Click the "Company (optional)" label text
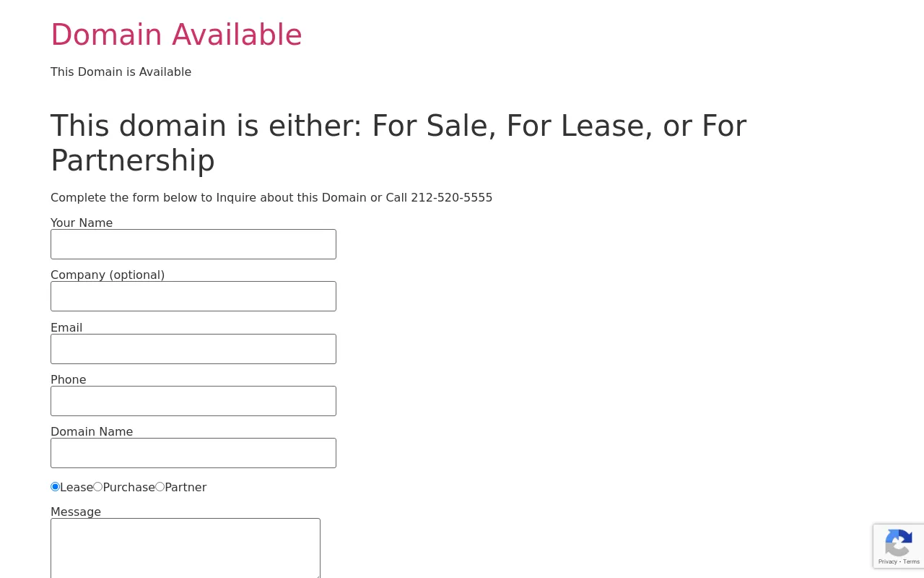Viewport: 924px width, 578px height. click(108, 275)
